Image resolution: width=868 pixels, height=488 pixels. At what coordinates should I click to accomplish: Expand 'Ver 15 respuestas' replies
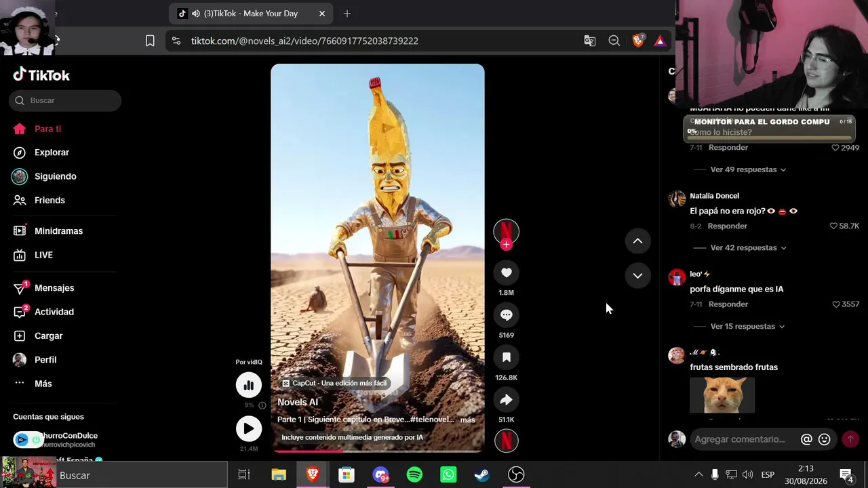[747, 327]
